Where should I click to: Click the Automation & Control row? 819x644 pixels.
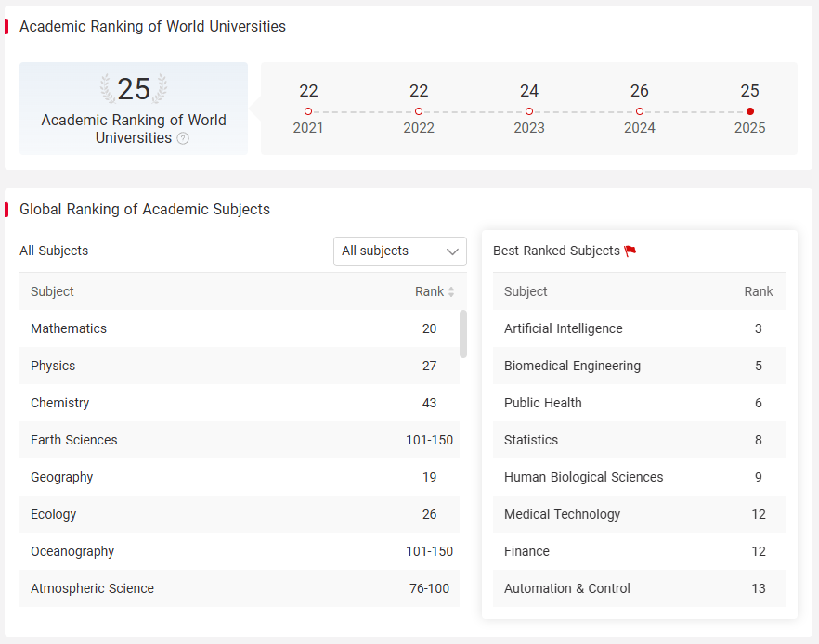pos(639,588)
